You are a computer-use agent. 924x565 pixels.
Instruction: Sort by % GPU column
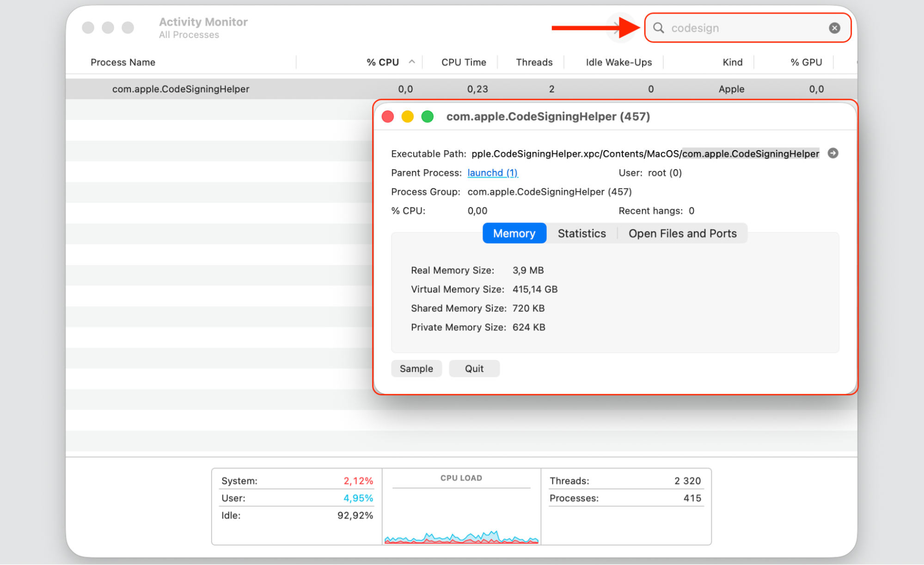coord(806,62)
